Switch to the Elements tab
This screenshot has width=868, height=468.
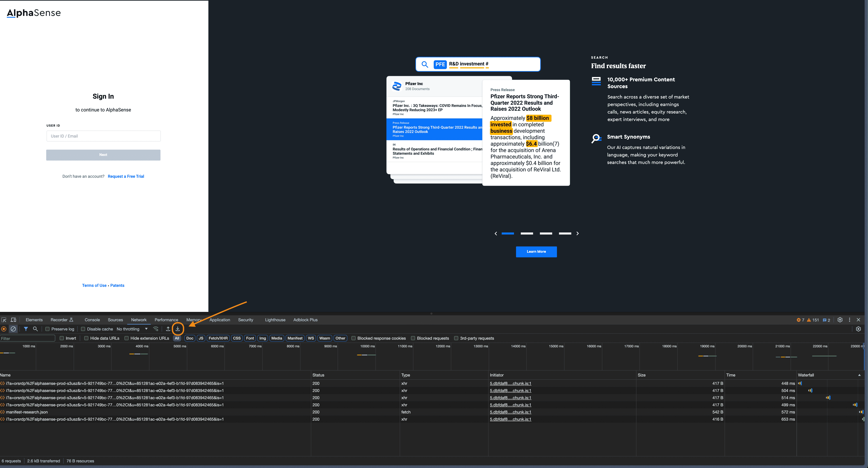click(34, 320)
